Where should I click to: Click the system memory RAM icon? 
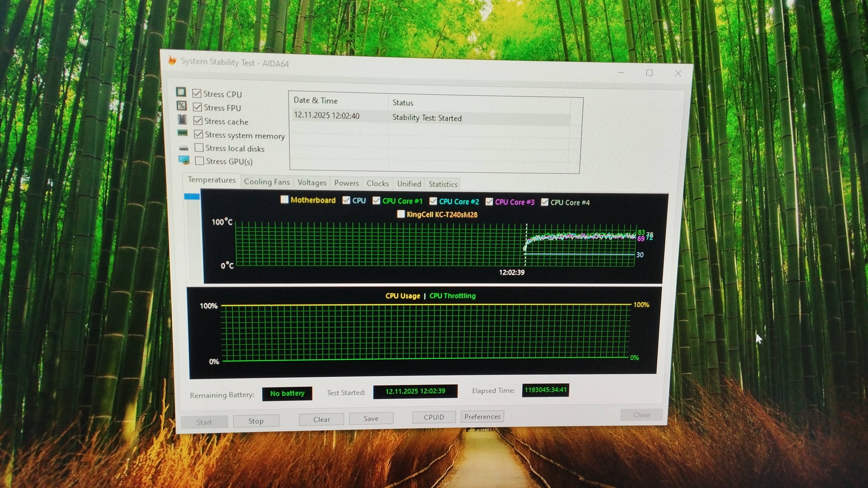[182, 133]
